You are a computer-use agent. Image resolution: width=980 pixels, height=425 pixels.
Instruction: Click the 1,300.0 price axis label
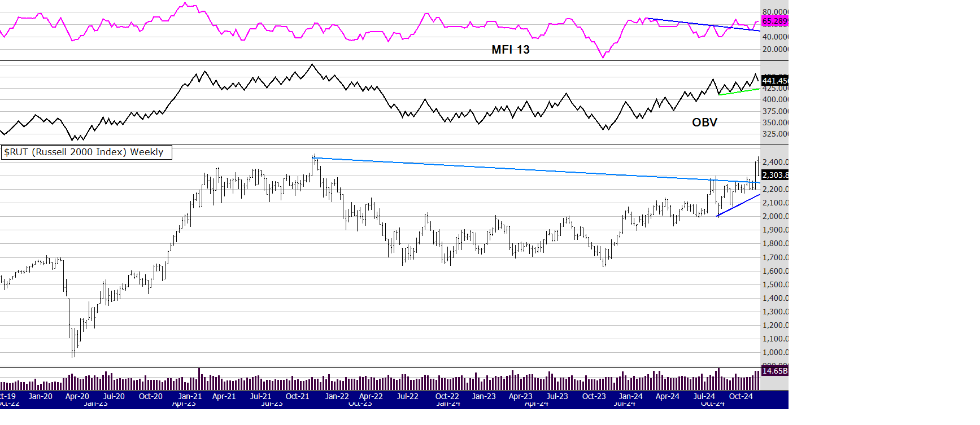(x=775, y=312)
